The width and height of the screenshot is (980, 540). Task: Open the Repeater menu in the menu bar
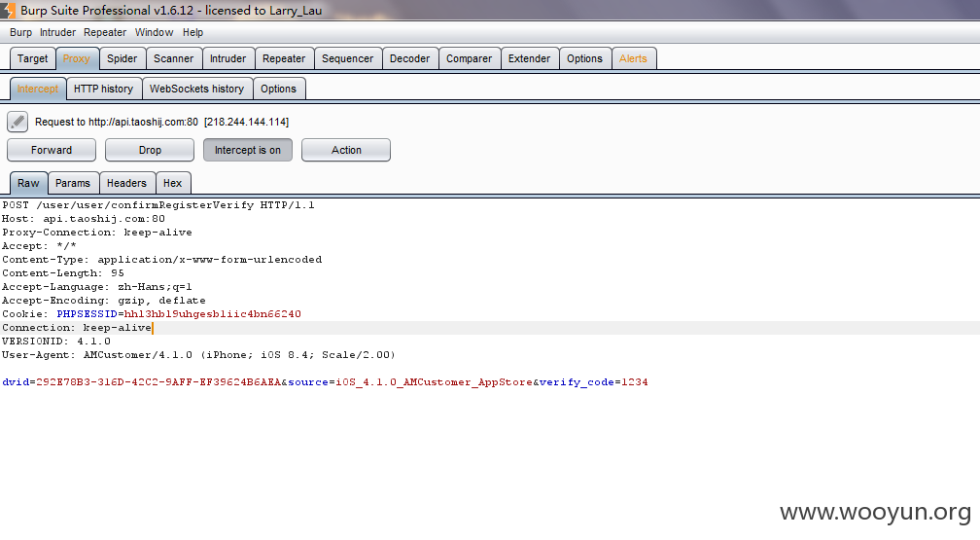click(x=105, y=32)
